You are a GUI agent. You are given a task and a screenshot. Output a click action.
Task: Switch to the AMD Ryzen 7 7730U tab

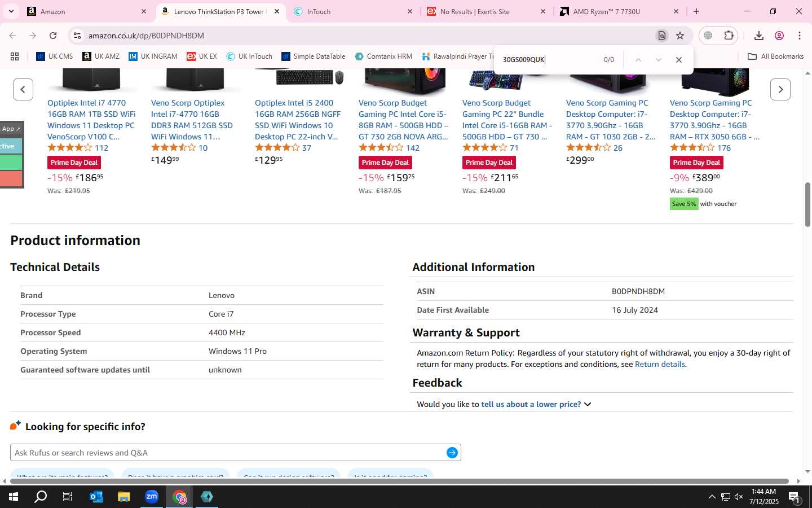coord(619,11)
